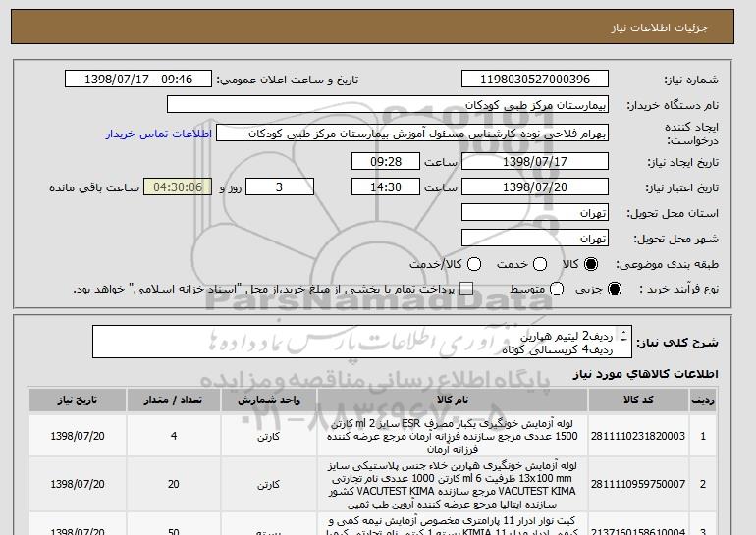This screenshot has width=756, height=535.
Task: Click the general description text box
Action: pyautogui.click(x=361, y=342)
